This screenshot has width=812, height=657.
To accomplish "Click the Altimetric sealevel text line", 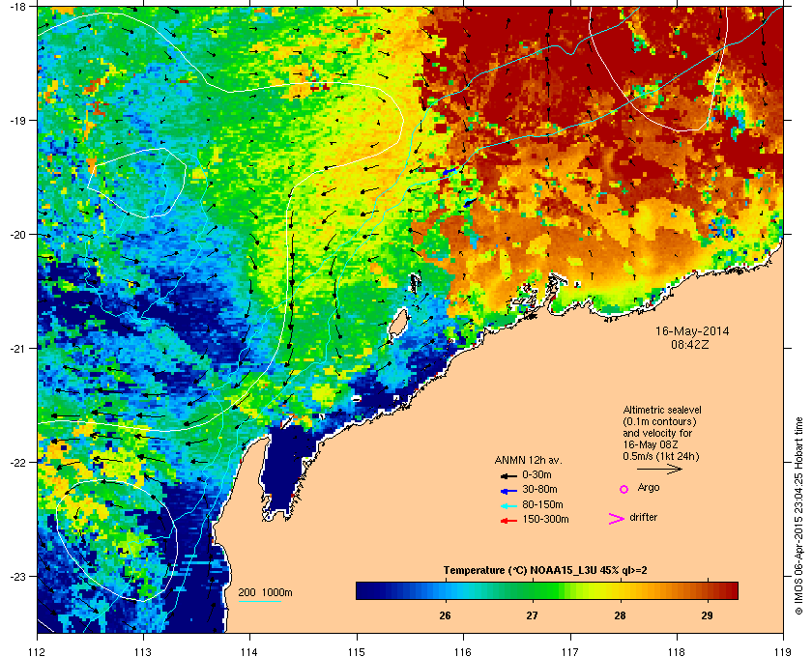I will click(662, 410).
